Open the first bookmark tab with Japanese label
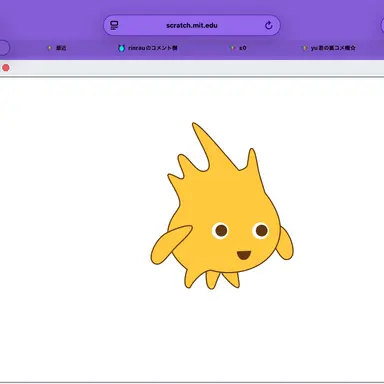Viewport: 384px width, 384px height. pos(57,48)
